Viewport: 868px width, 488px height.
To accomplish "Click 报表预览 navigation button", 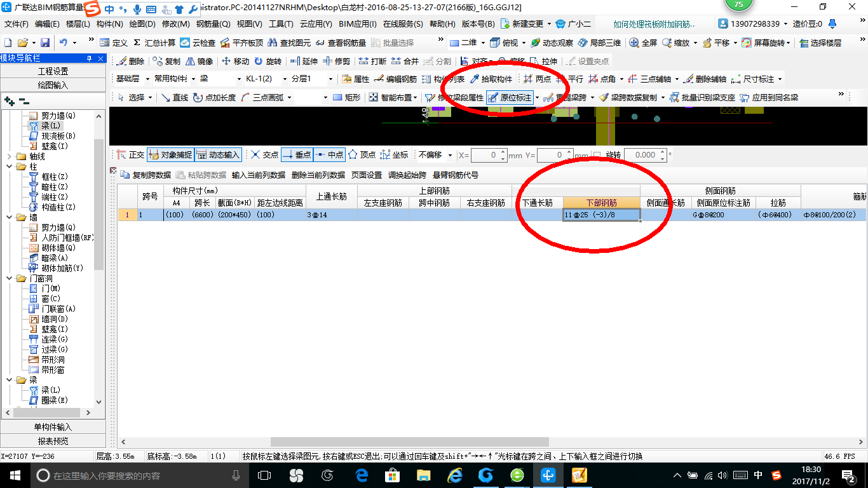I will [x=53, y=441].
